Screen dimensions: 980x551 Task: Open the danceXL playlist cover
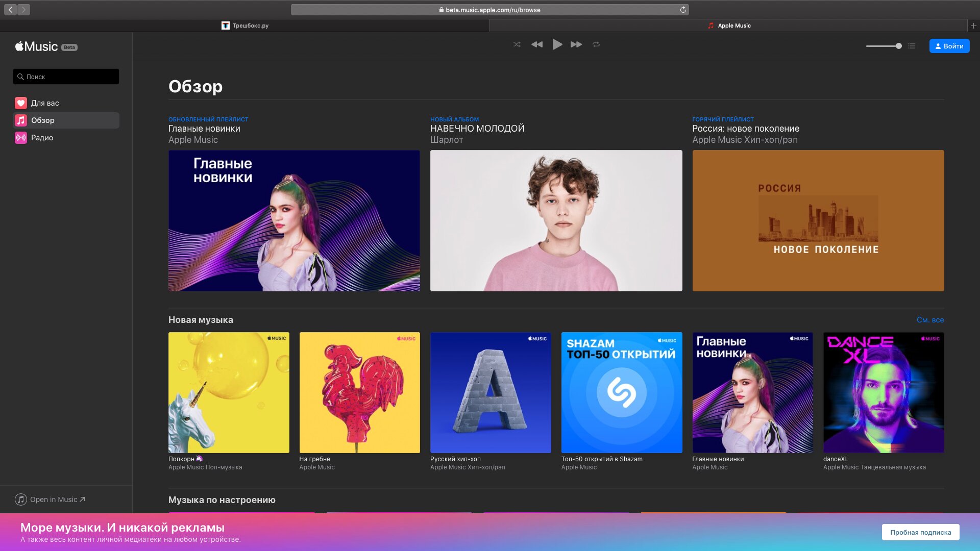coord(884,392)
